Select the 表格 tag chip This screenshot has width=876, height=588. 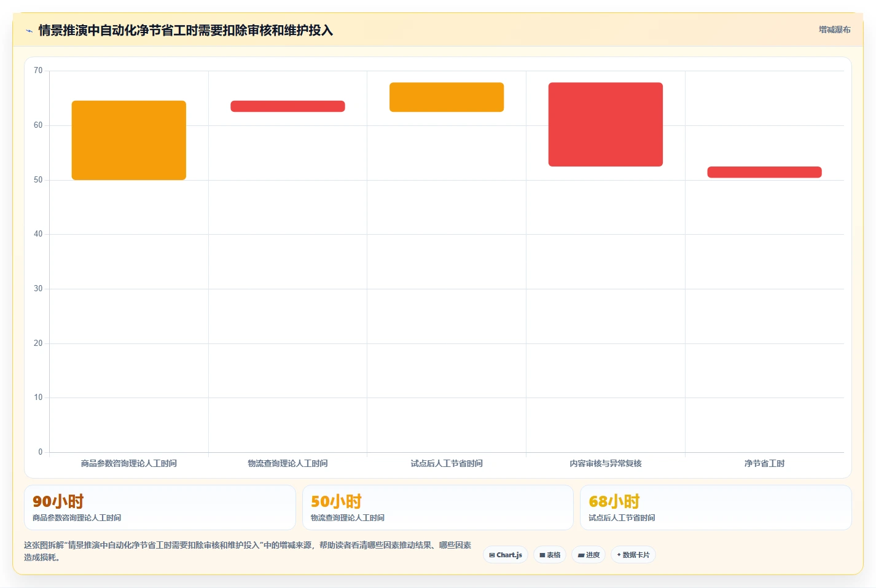point(550,555)
